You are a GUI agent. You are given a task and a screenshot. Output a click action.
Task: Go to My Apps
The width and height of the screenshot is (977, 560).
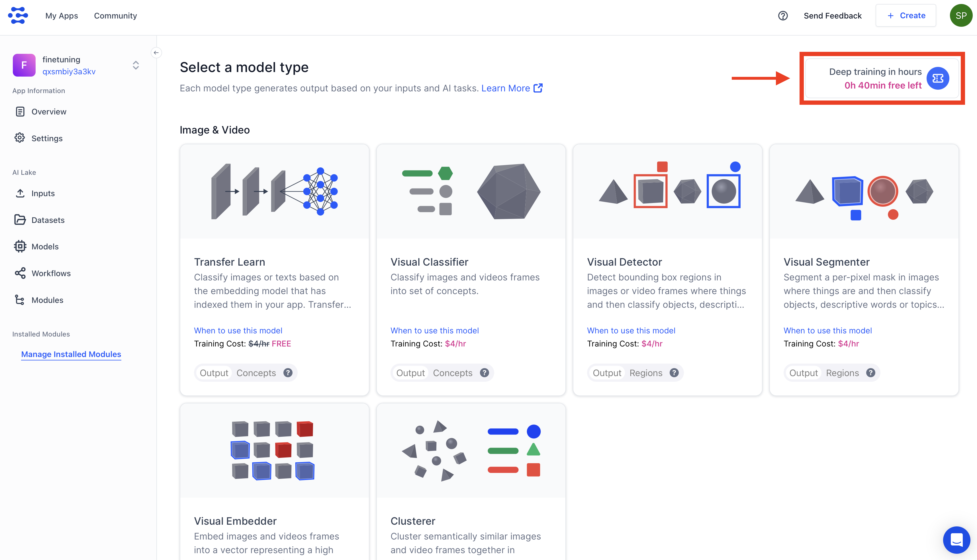62,16
